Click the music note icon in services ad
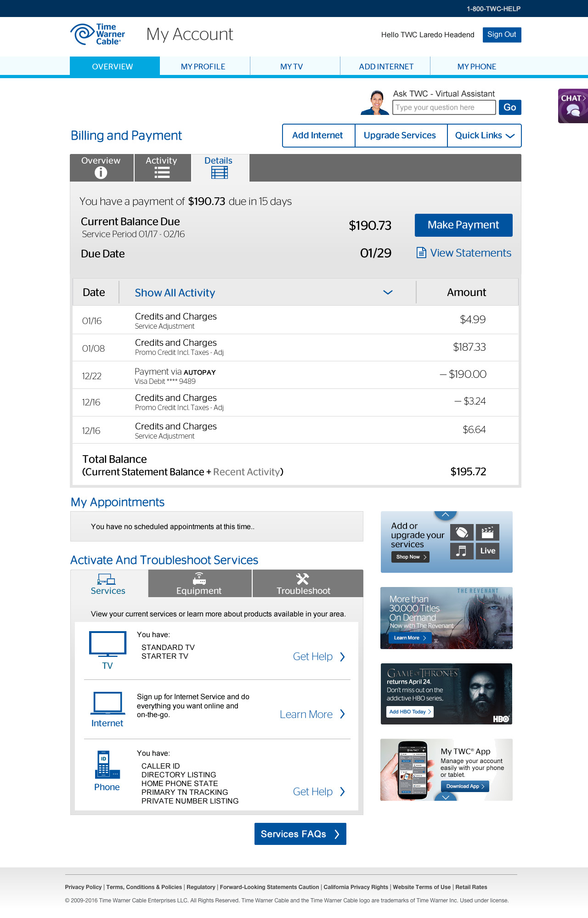588x918 pixels. pyautogui.click(x=462, y=551)
